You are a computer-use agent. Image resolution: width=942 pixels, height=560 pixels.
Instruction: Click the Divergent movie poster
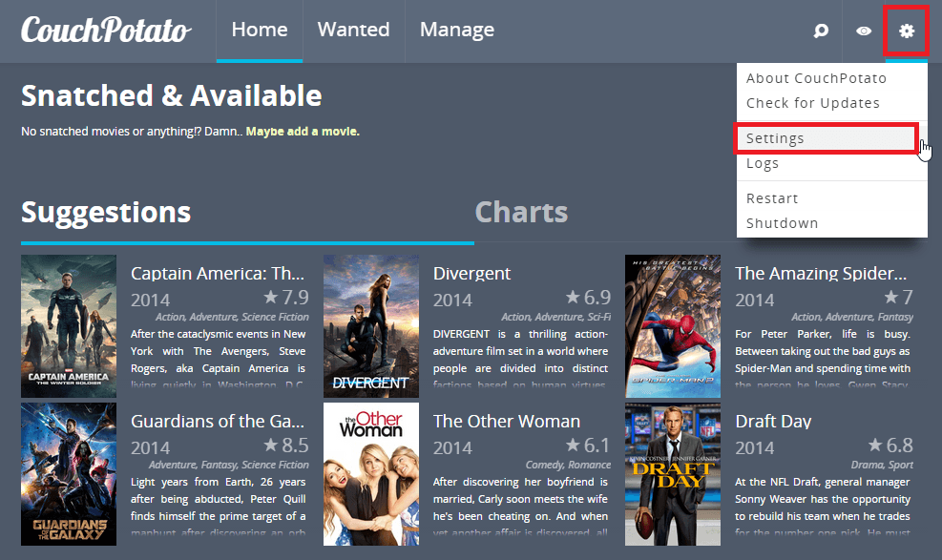tap(370, 326)
